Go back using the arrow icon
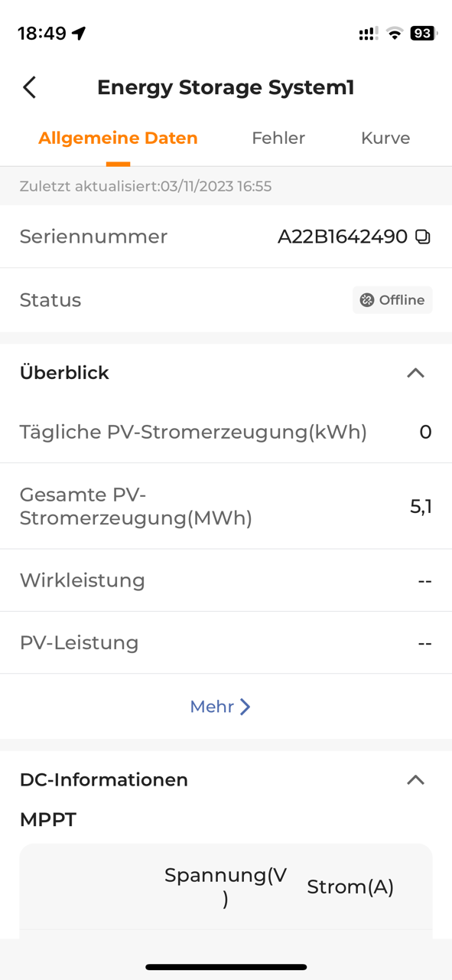The height and width of the screenshot is (980, 452). (x=30, y=87)
